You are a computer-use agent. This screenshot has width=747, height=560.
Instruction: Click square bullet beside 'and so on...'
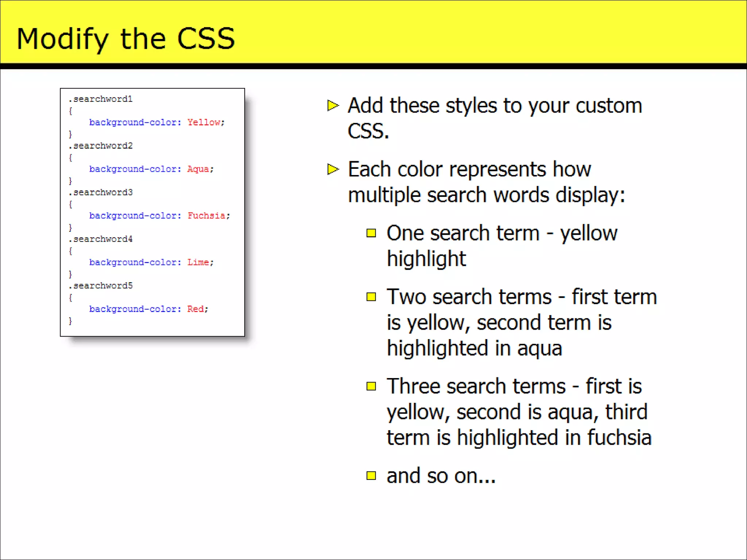point(371,475)
